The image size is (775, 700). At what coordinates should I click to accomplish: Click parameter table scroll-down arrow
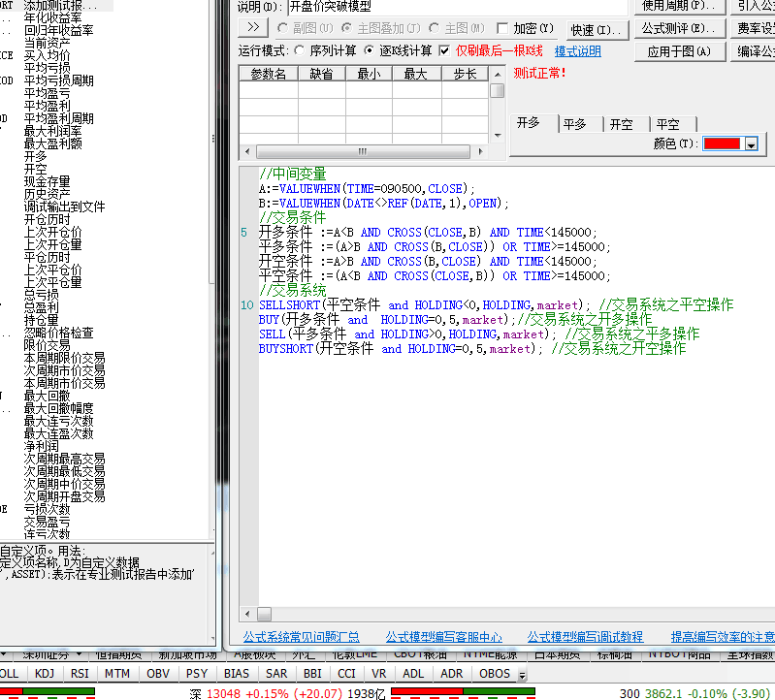coord(497,137)
